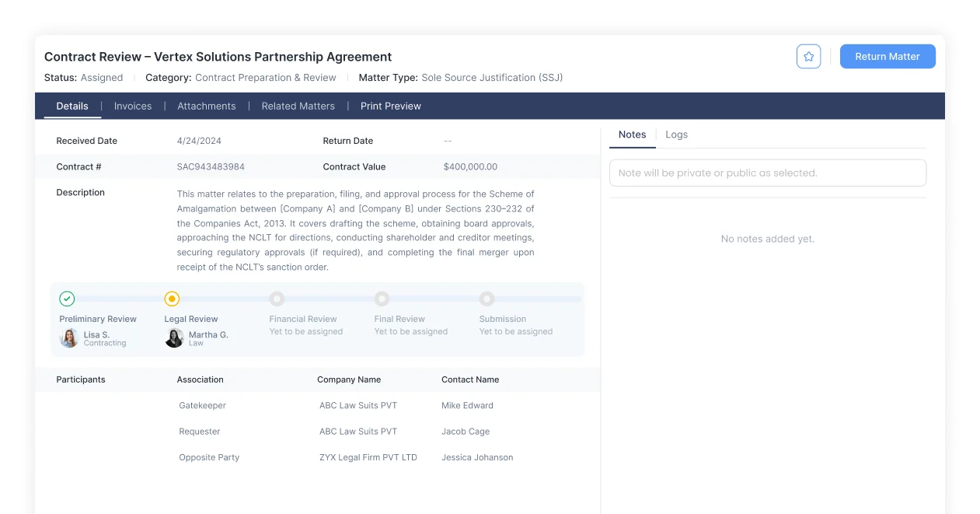Click contract number SAC943483984

211,166
